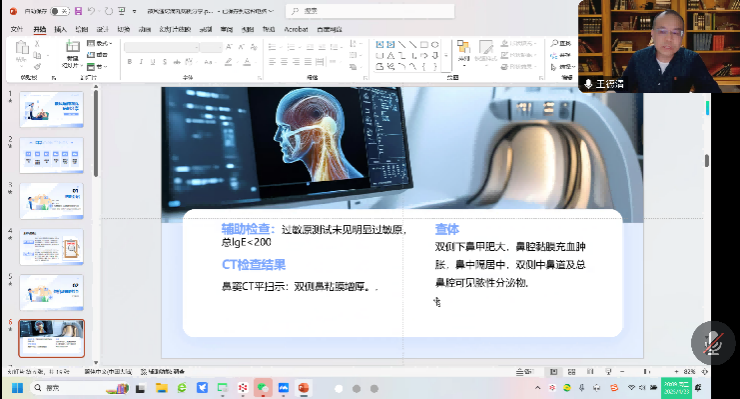740x399 pixels.
Task: Cut the selection with scissors icon
Action: (37, 43)
